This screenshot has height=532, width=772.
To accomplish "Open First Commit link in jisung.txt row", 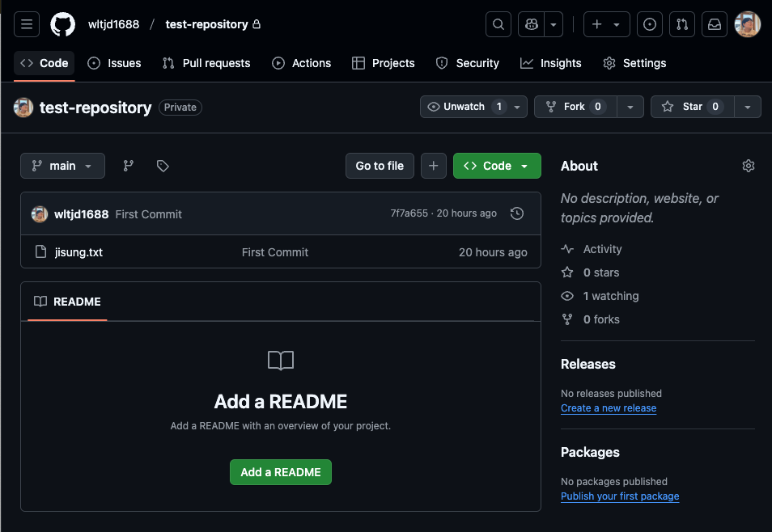I will pos(274,252).
